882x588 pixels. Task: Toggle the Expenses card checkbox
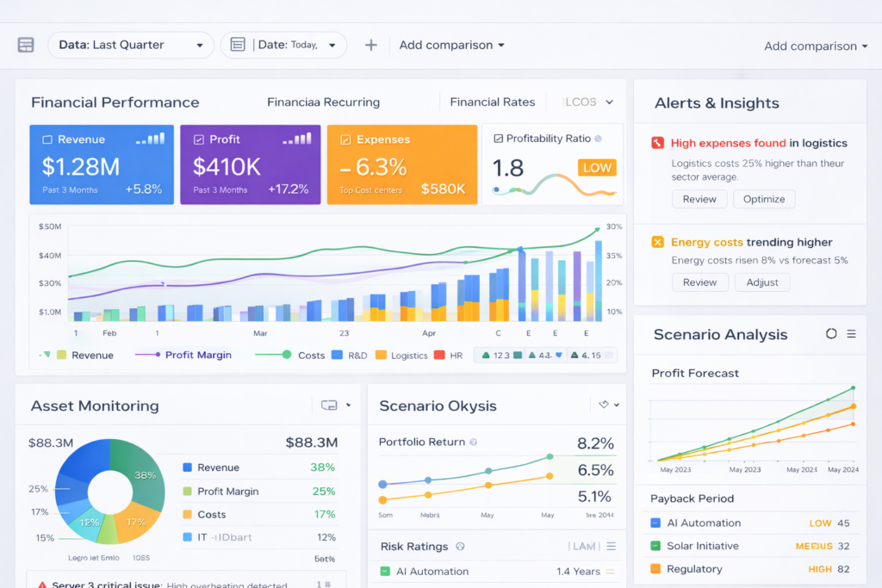tap(345, 139)
